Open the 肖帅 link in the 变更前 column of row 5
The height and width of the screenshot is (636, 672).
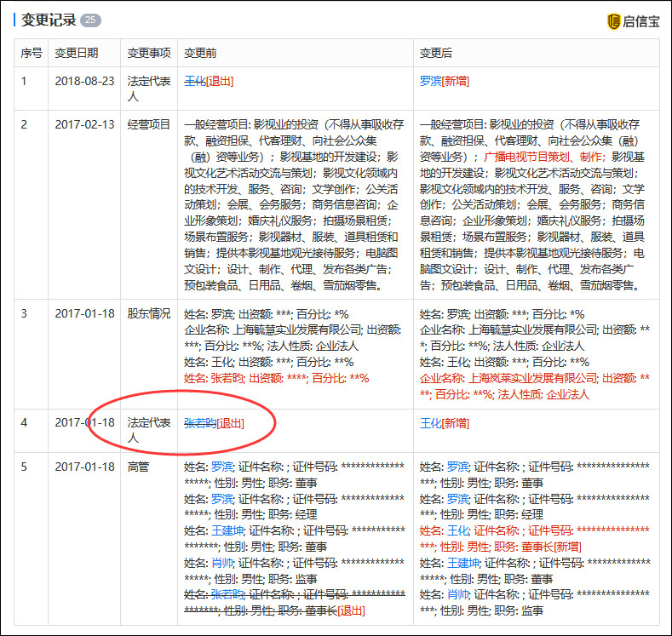[x=222, y=562]
